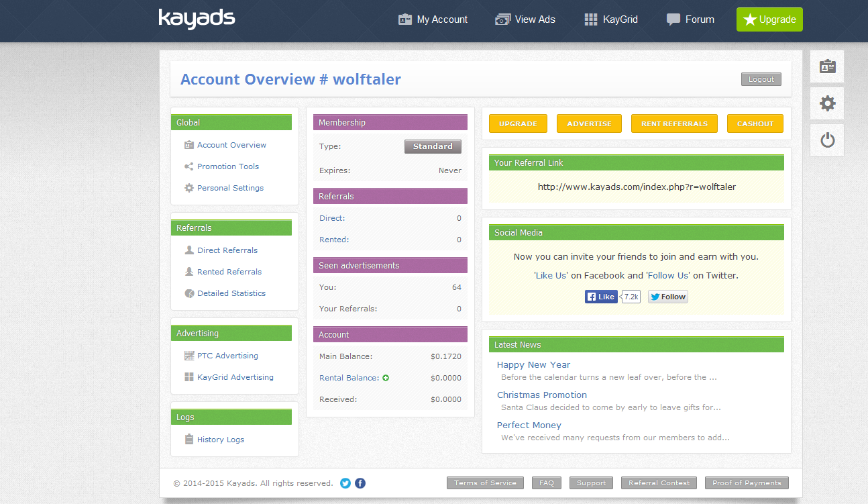Image resolution: width=868 pixels, height=504 pixels.
Task: Open PTC Advertising
Action: click(x=227, y=356)
